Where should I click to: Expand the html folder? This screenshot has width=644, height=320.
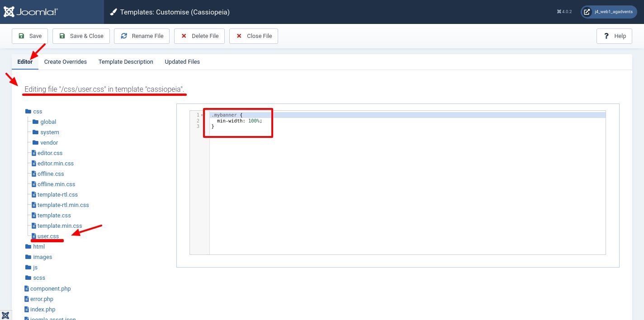coord(39,247)
